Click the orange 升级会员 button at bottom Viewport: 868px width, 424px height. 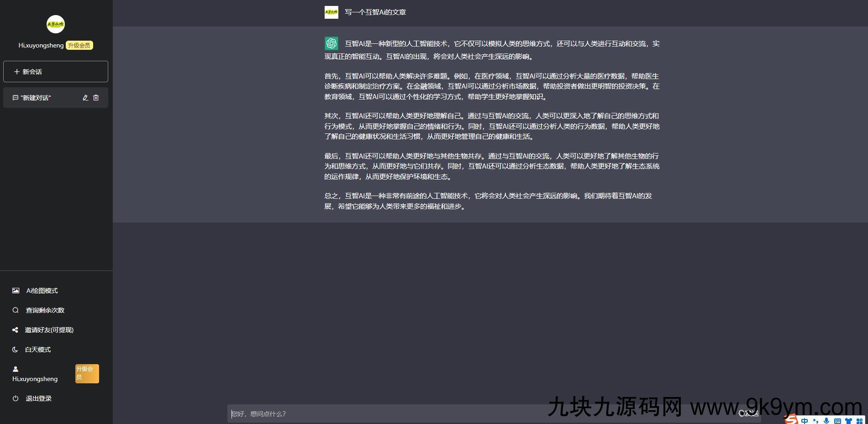coord(87,373)
